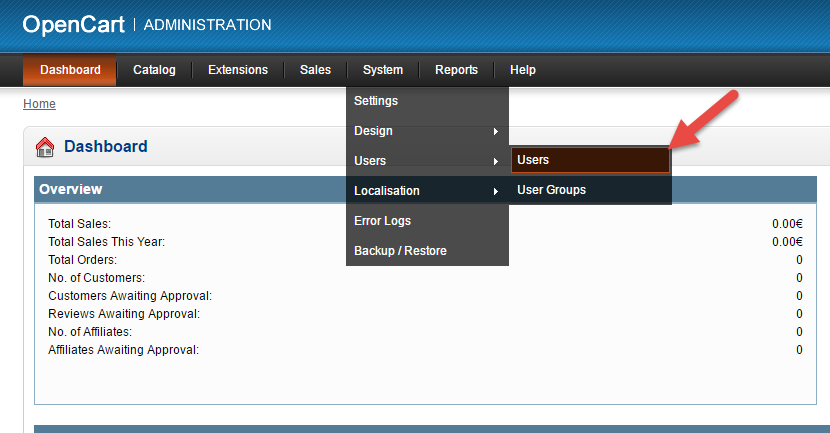Choose Users in the highlighted submenu
Image resolution: width=830 pixels, height=433 pixels.
click(590, 160)
